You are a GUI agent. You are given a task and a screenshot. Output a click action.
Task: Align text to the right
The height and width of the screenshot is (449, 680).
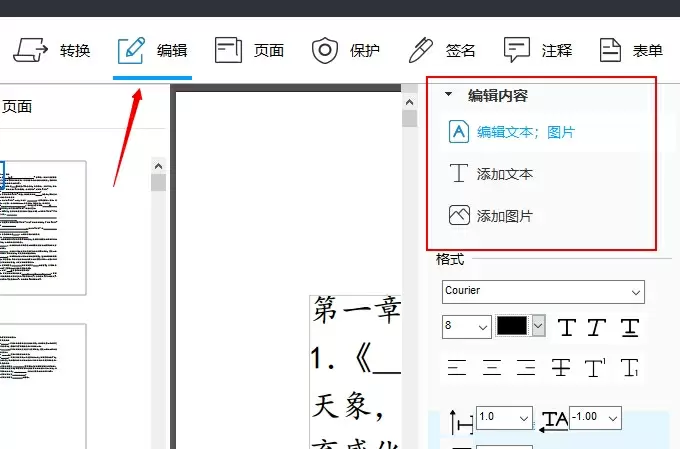tap(525, 368)
